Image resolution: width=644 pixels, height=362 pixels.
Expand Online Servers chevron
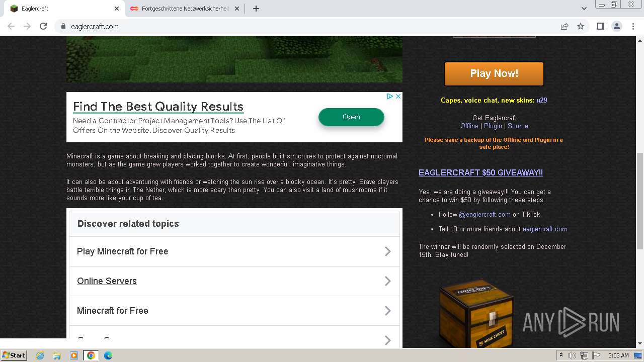[x=387, y=281]
